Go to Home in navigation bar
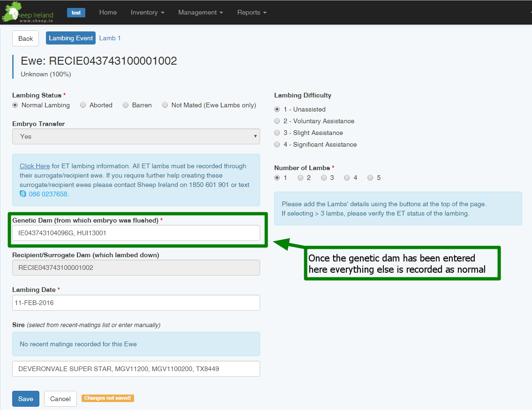Viewport: 532px width, 410px height. (x=108, y=13)
